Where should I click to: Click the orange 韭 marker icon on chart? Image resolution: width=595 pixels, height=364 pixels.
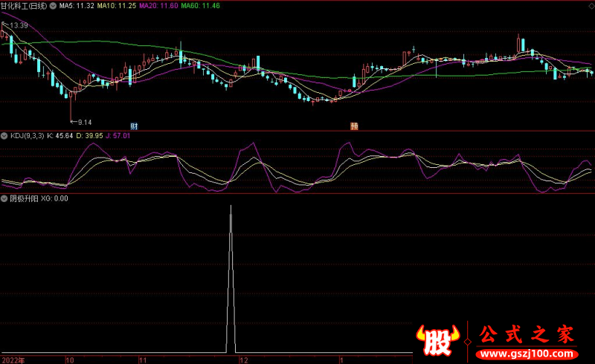[x=355, y=125]
